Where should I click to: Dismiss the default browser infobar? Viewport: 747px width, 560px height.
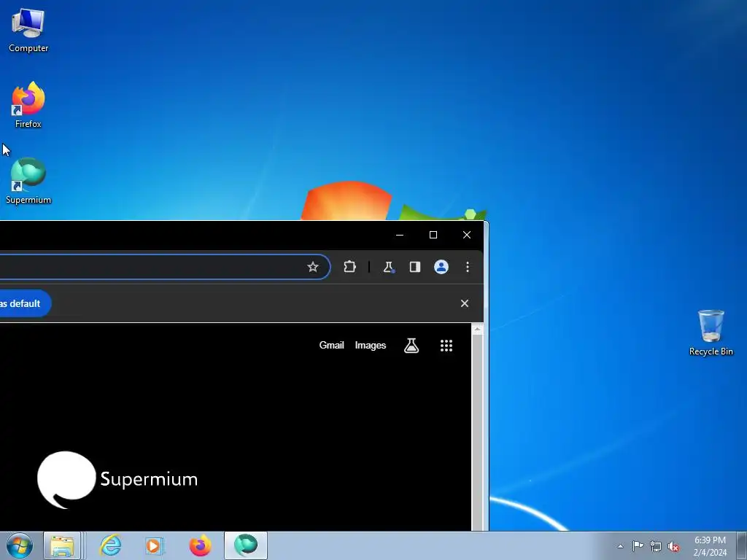pyautogui.click(x=465, y=303)
